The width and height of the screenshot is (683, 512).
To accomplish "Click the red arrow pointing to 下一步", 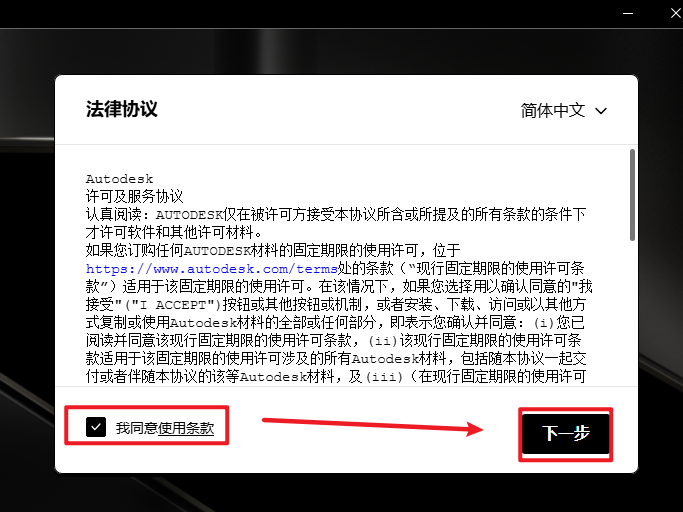I will coord(372,426).
